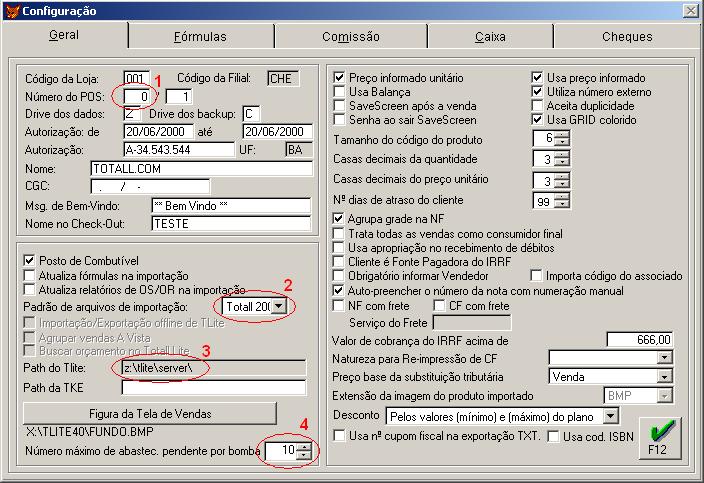Enable the Usa Balança checkbox
The image size is (704, 483).
(339, 92)
